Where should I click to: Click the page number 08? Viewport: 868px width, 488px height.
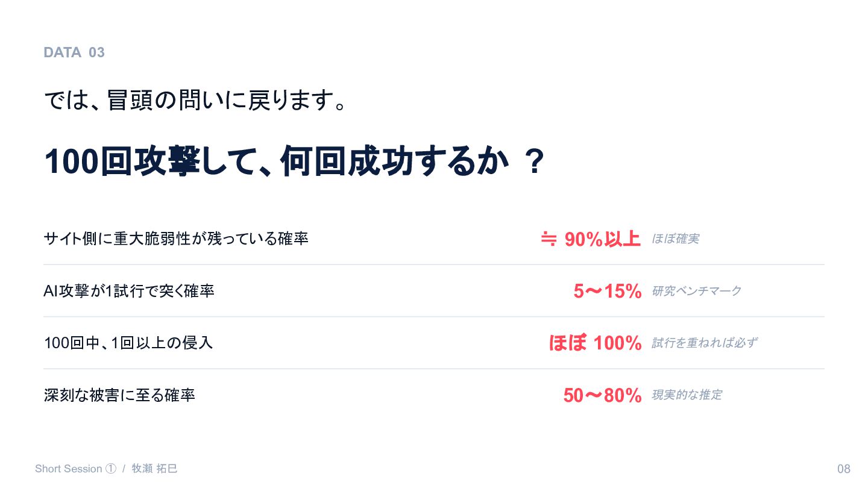(x=843, y=469)
